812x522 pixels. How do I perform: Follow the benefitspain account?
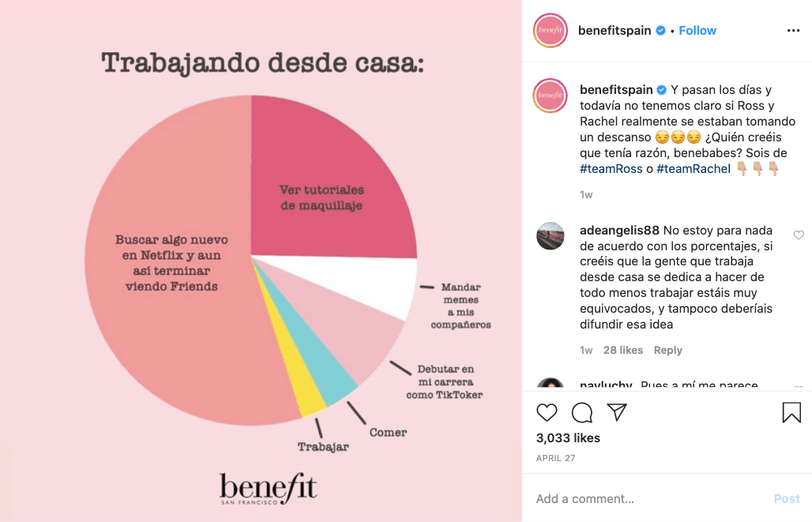(697, 31)
